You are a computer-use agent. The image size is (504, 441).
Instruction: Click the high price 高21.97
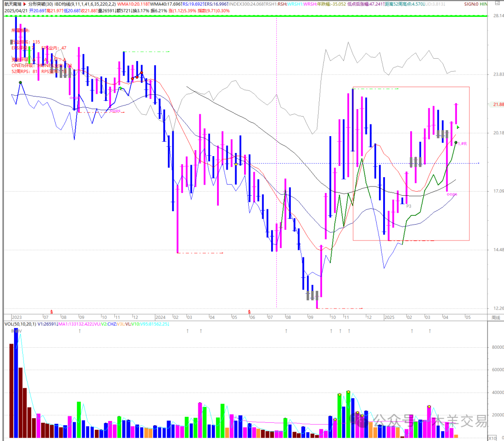coord(54,11)
